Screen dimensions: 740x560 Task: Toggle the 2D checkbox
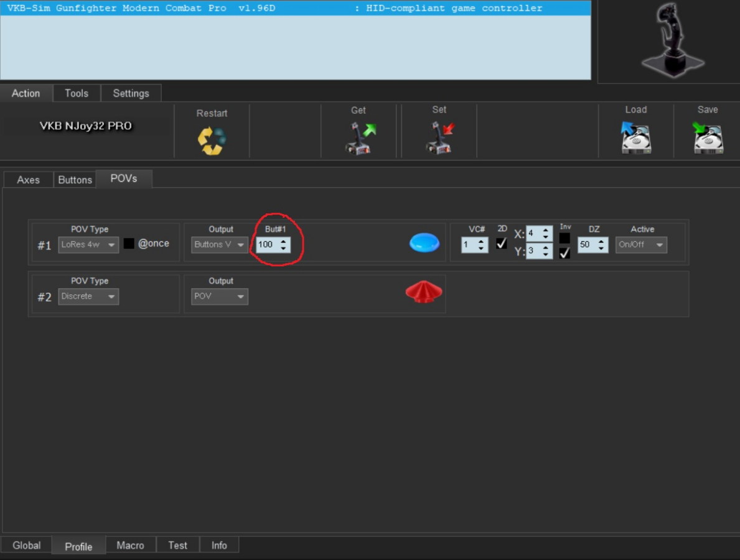click(502, 243)
